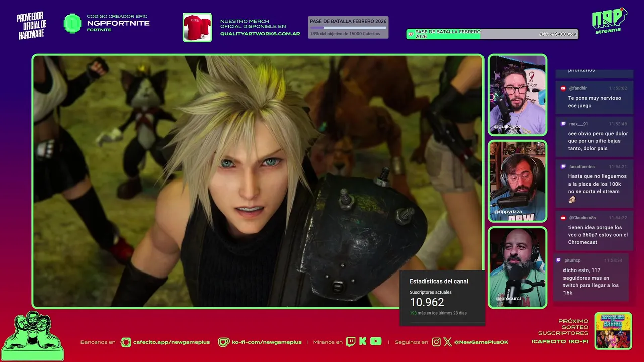
Task: Click Twitch badge next to piturhcp
Action: pyautogui.click(x=558, y=260)
